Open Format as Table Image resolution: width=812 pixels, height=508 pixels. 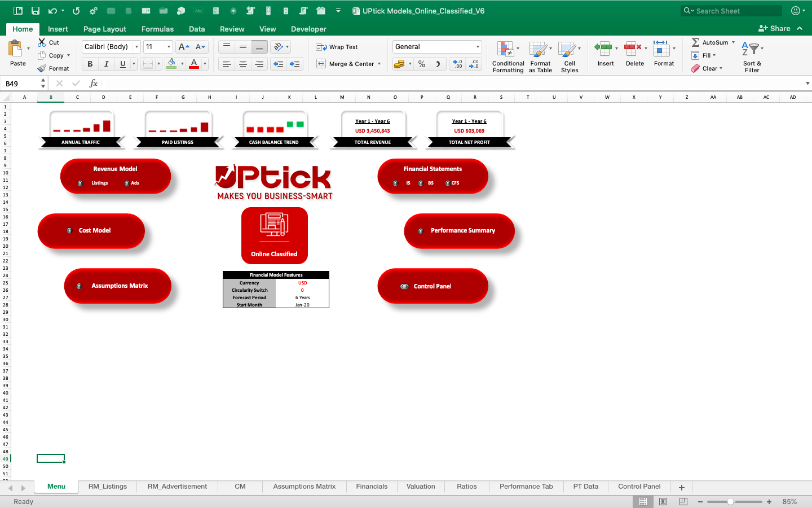540,56
